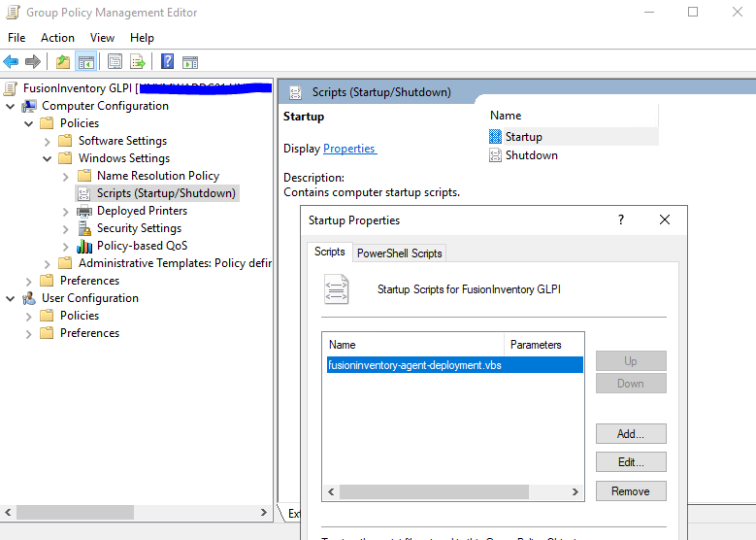Select the Shutdown entry in the right pane
Screen dimensions: 756x540
[531, 155]
